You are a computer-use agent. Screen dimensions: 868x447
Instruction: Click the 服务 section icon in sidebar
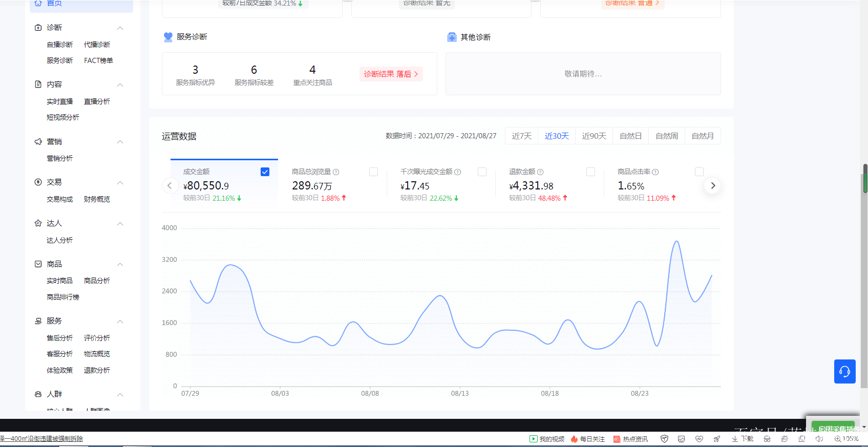coord(38,321)
